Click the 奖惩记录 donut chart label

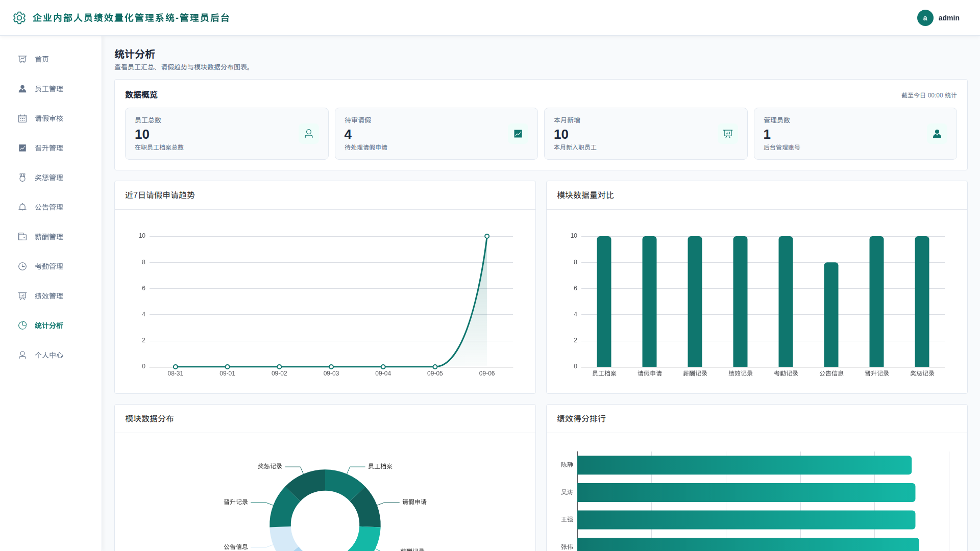(x=270, y=466)
